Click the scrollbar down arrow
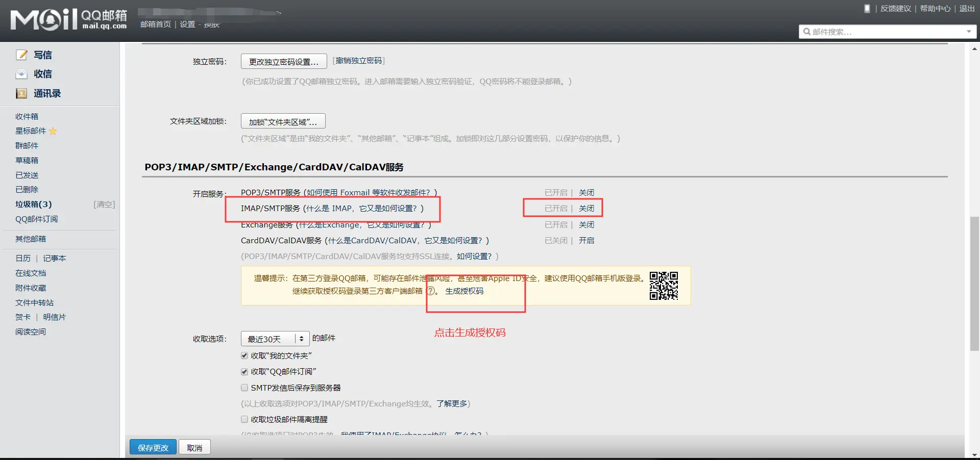980x460 pixels. 974,454
